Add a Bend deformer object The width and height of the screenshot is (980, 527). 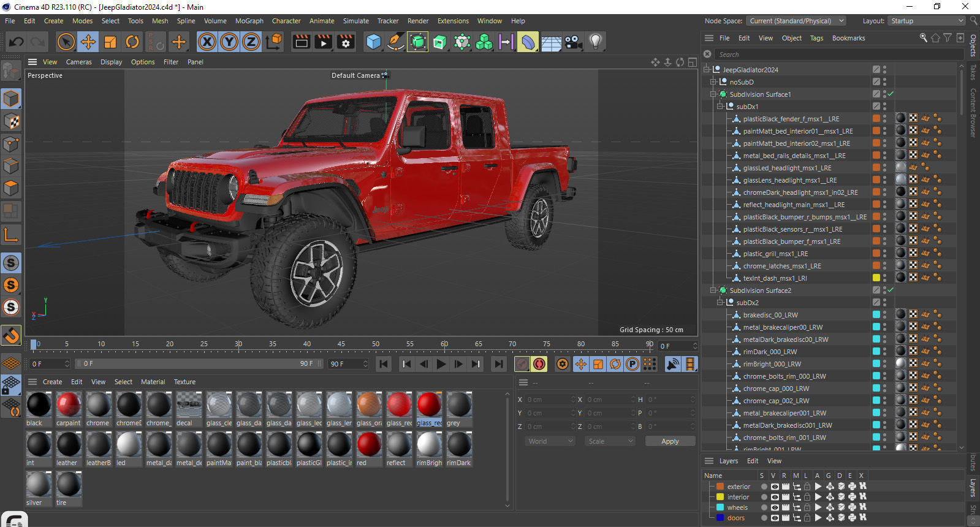(x=528, y=42)
